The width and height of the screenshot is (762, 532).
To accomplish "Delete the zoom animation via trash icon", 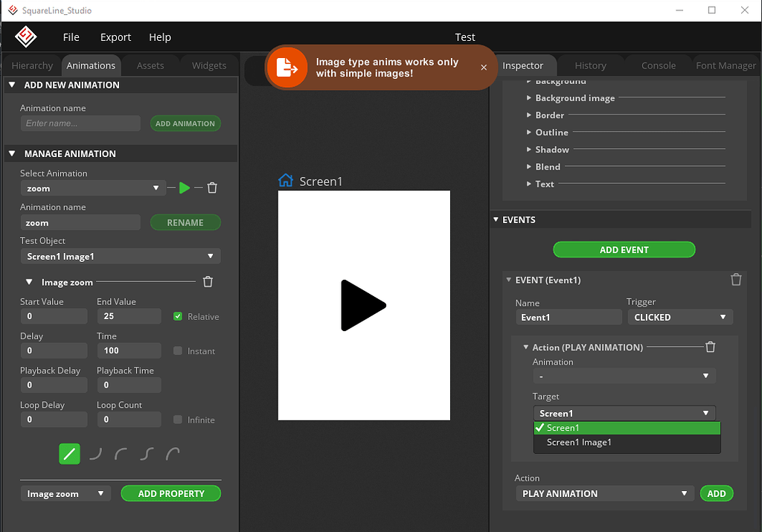I will (x=212, y=188).
